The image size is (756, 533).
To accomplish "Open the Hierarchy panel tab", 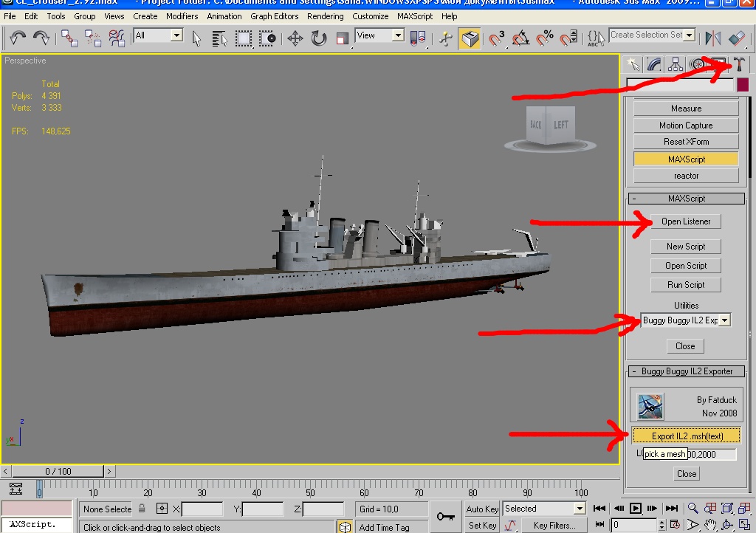I will 676,64.
